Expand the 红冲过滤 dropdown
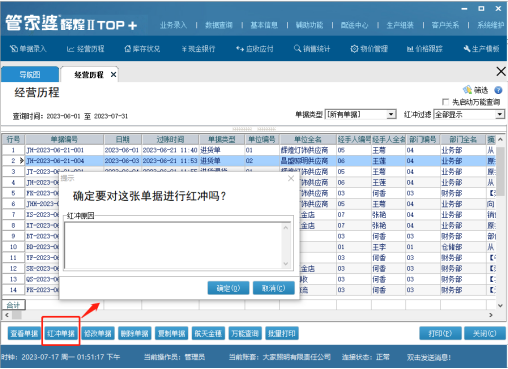The width and height of the screenshot is (508, 369). point(499,114)
